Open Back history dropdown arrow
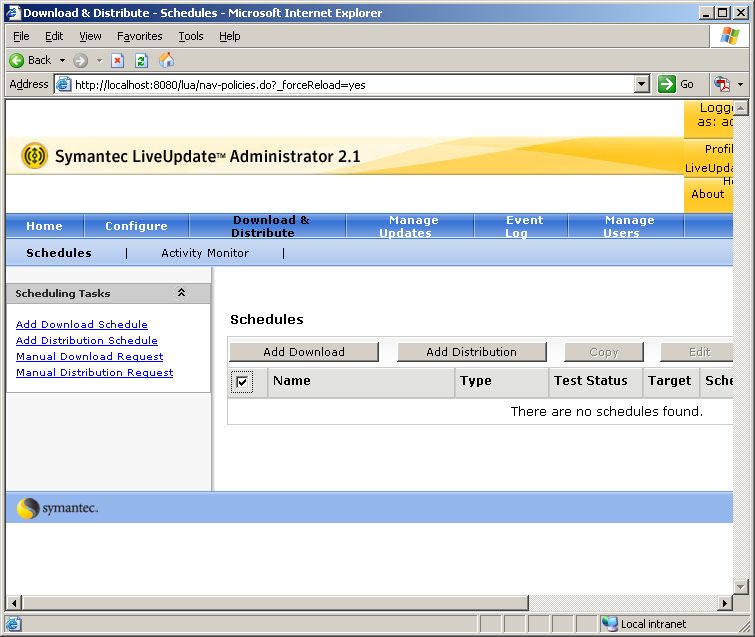 62,60
